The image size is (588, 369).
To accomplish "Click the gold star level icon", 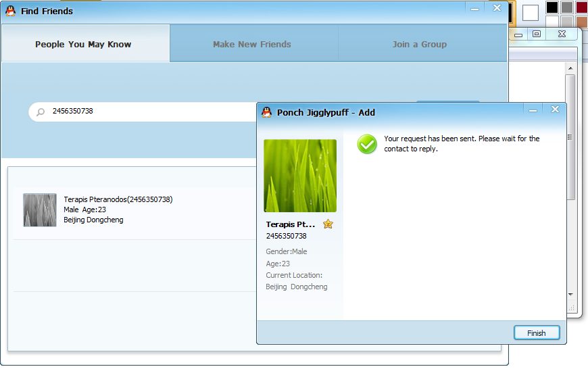I will [328, 224].
